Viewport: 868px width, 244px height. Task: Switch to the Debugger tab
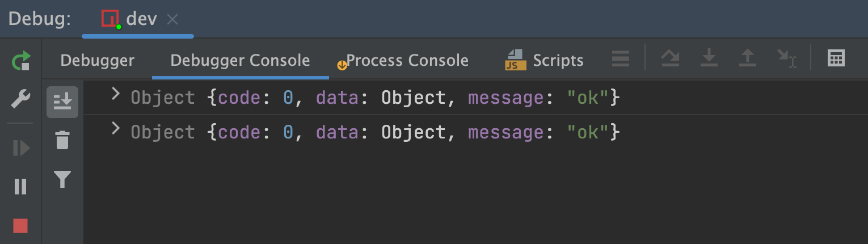click(98, 60)
